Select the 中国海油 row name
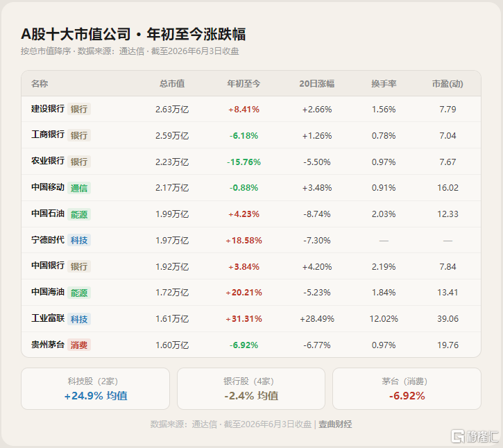503x448 pixels. coord(48,292)
